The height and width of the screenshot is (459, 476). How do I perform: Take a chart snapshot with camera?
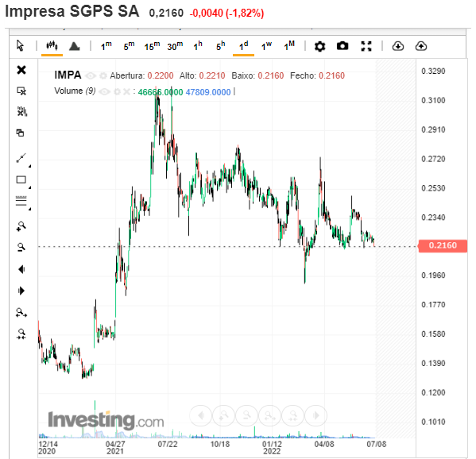click(342, 46)
